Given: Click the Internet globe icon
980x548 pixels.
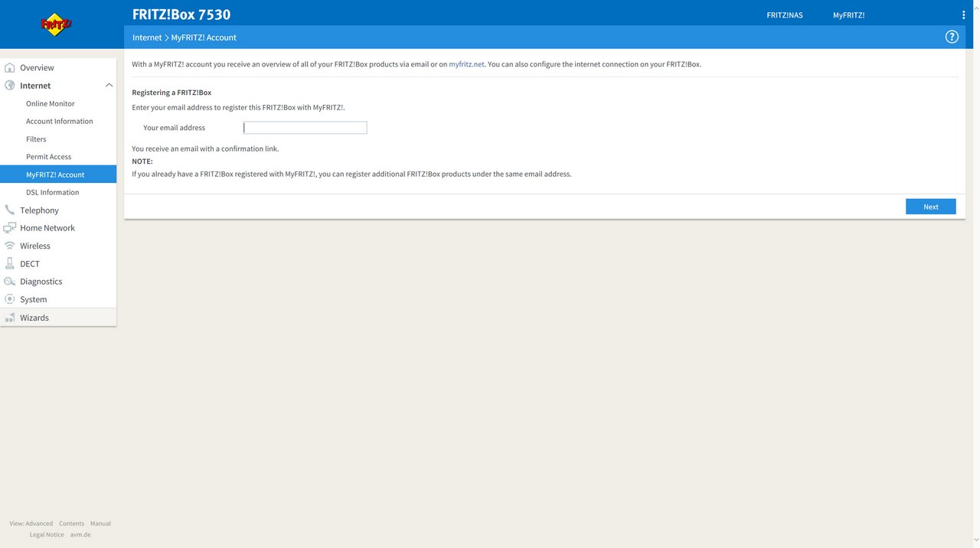Looking at the screenshot, I should click(9, 86).
